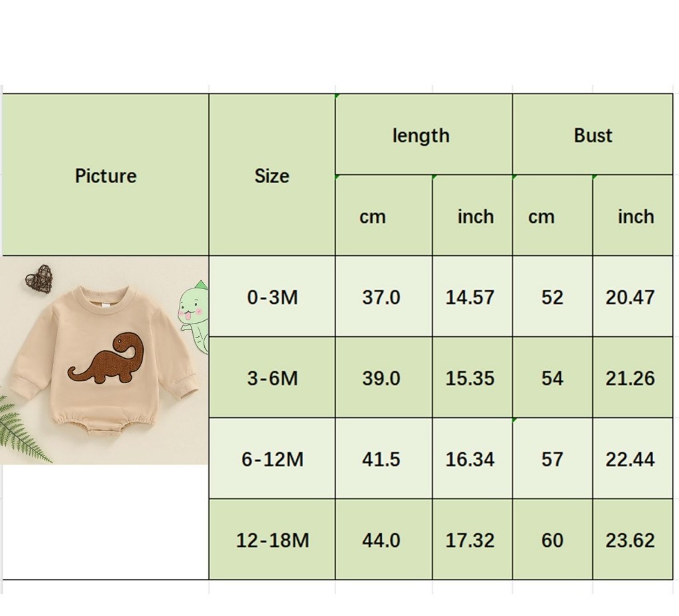Select the 6-12M size cell
This screenshot has height=616, width=679.
tap(272, 460)
